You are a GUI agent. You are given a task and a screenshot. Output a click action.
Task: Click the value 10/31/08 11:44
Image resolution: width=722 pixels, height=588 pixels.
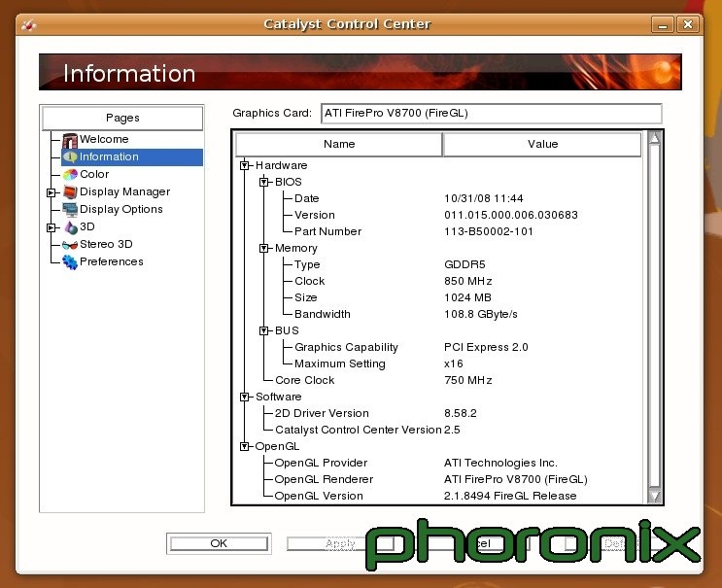(x=484, y=198)
